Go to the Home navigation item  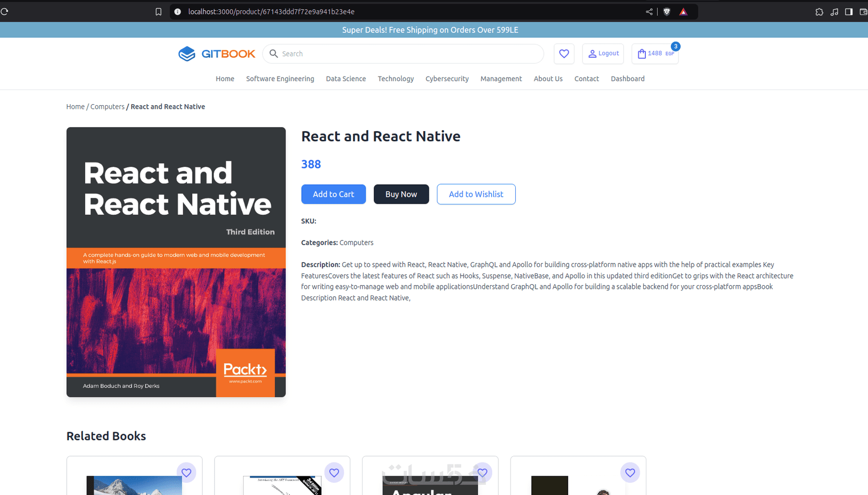click(225, 79)
